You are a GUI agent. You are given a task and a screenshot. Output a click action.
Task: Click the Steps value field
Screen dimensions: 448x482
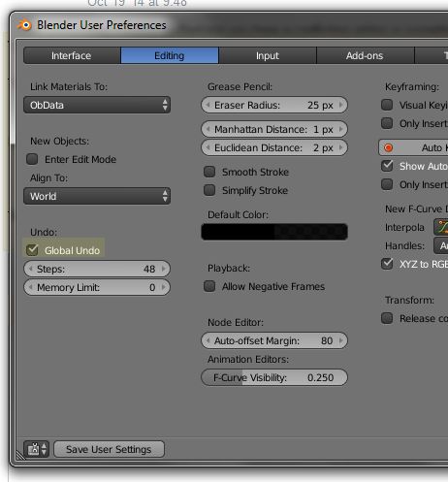[x=97, y=269]
